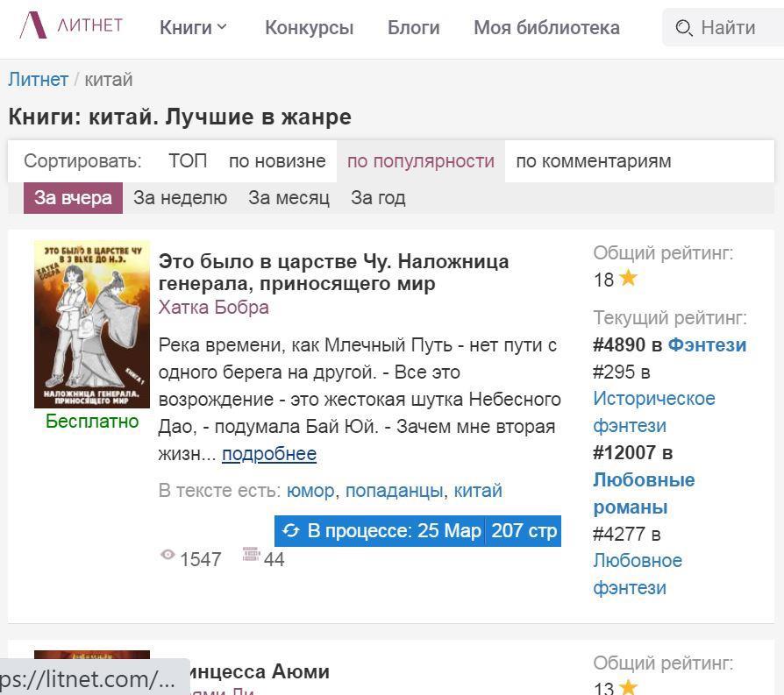Open the second book title ending in Аюми
The height and width of the screenshot is (695, 784).
click(259, 671)
